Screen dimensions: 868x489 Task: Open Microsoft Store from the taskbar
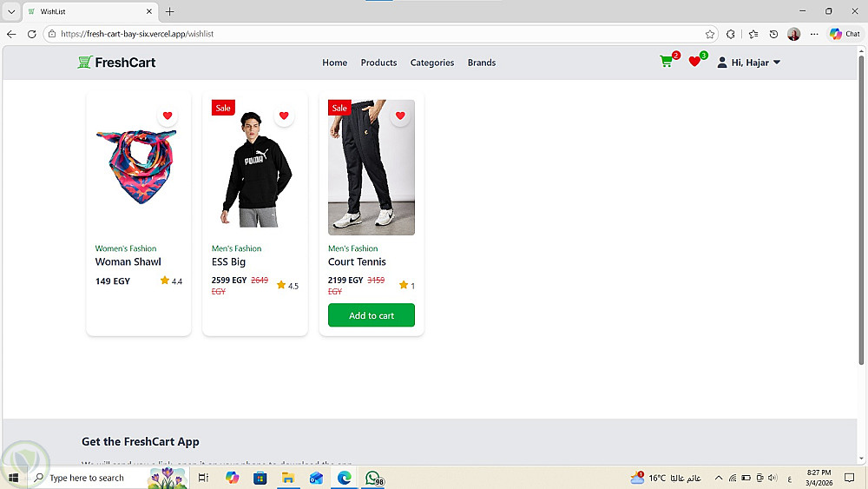click(260, 478)
